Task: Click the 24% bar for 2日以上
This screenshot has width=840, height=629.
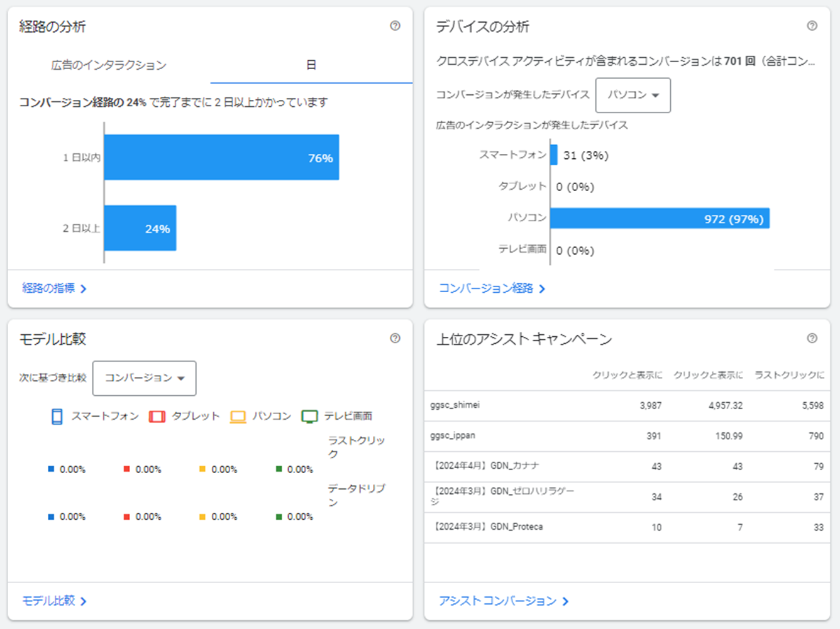Action: point(140,228)
